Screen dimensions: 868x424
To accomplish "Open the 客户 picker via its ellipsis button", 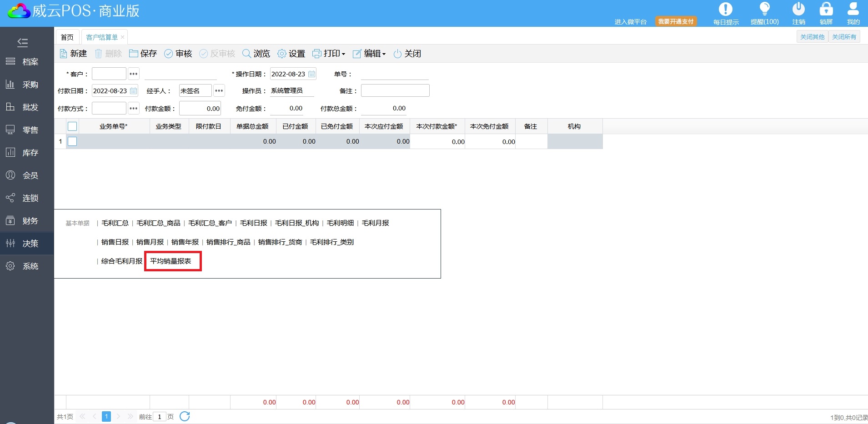I will (x=133, y=74).
